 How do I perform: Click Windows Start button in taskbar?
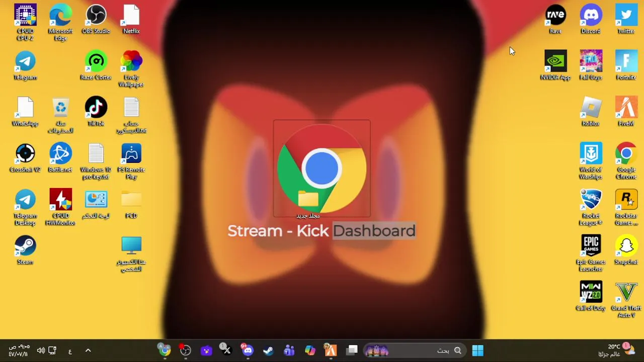point(477,350)
